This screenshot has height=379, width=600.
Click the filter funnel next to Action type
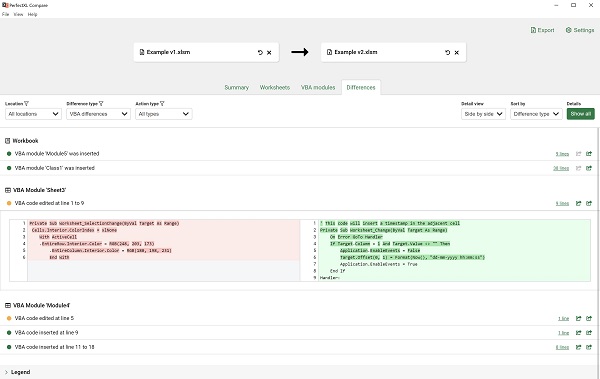point(162,103)
